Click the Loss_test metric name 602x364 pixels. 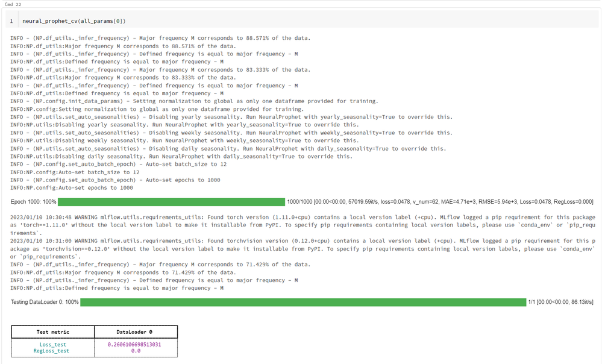pyautogui.click(x=51, y=345)
